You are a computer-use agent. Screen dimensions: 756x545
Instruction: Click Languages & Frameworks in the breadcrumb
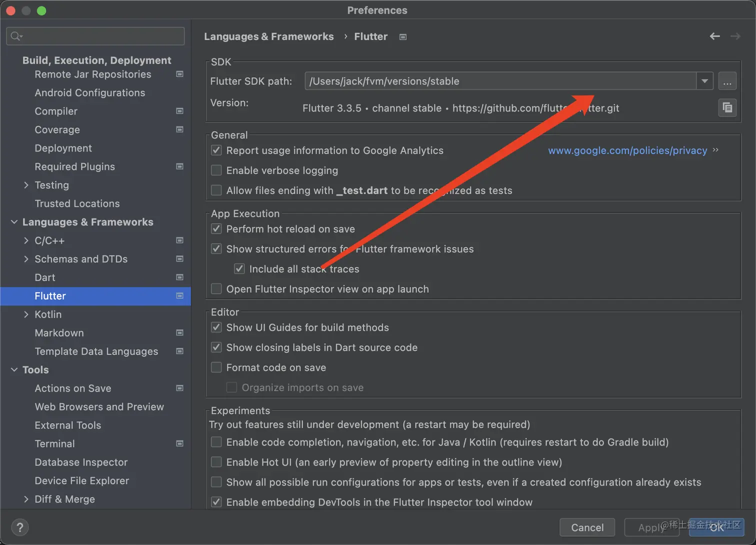(268, 36)
